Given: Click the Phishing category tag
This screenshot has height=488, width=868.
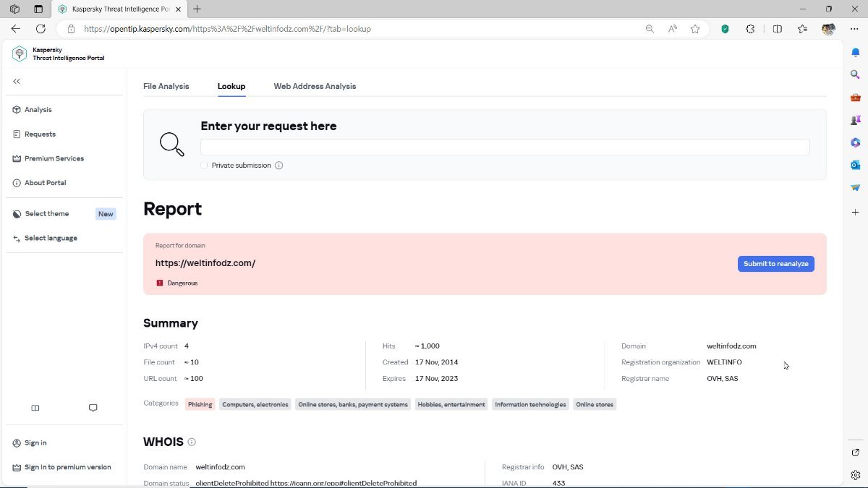Looking at the screenshot, I should [200, 404].
